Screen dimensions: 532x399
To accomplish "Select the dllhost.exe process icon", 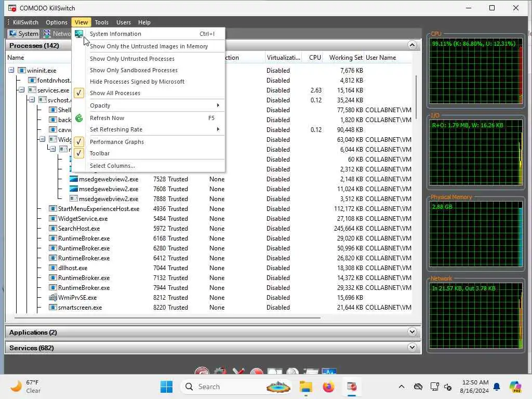I will click(x=52, y=268).
